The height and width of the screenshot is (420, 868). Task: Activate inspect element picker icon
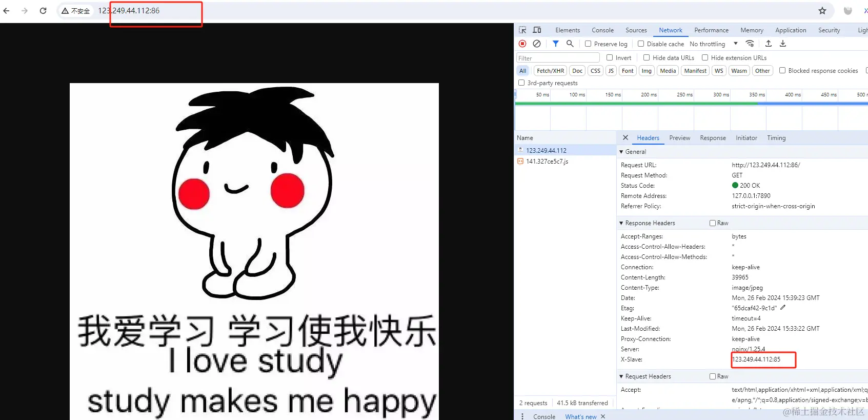click(522, 30)
